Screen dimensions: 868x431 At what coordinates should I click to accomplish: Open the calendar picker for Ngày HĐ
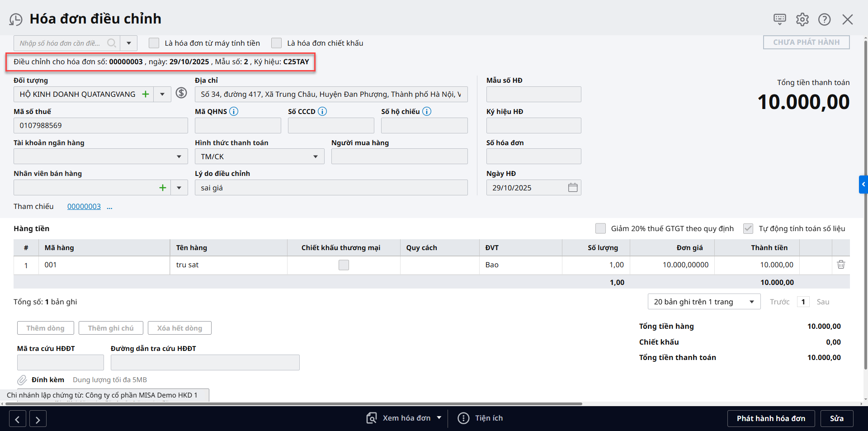572,188
